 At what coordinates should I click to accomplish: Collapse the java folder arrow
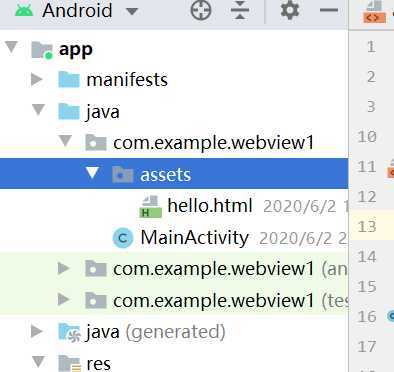[39, 110]
